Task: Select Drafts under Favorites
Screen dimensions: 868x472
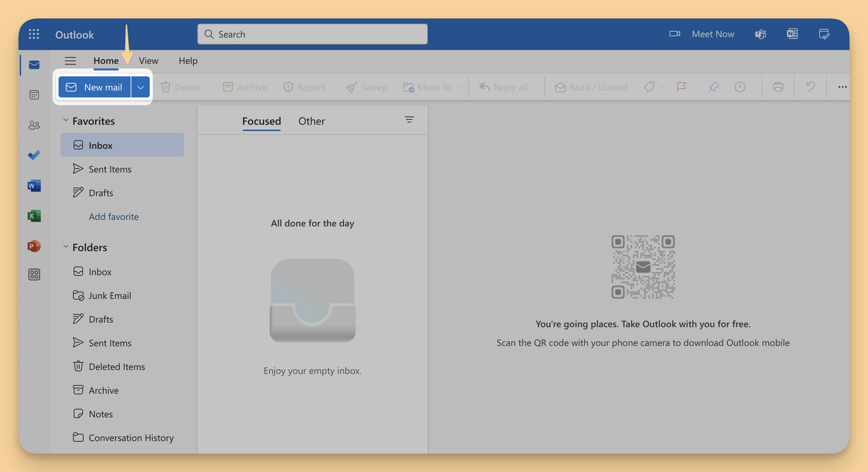Action: coord(122,193)
